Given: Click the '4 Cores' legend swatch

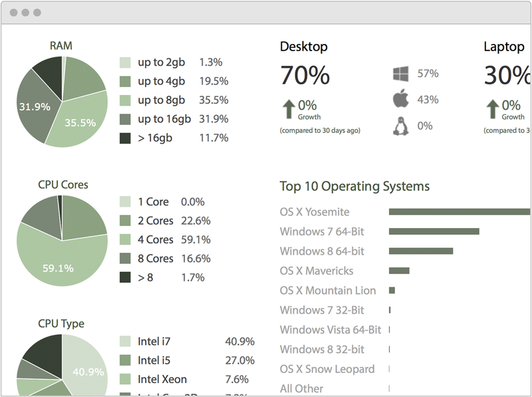Looking at the screenshot, I should pyautogui.click(x=125, y=239).
